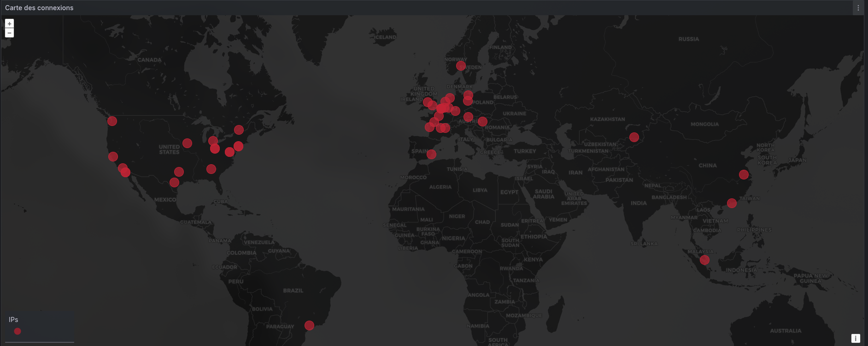Select the marker south of Kazakhstan
The height and width of the screenshot is (346, 868).
click(x=634, y=137)
